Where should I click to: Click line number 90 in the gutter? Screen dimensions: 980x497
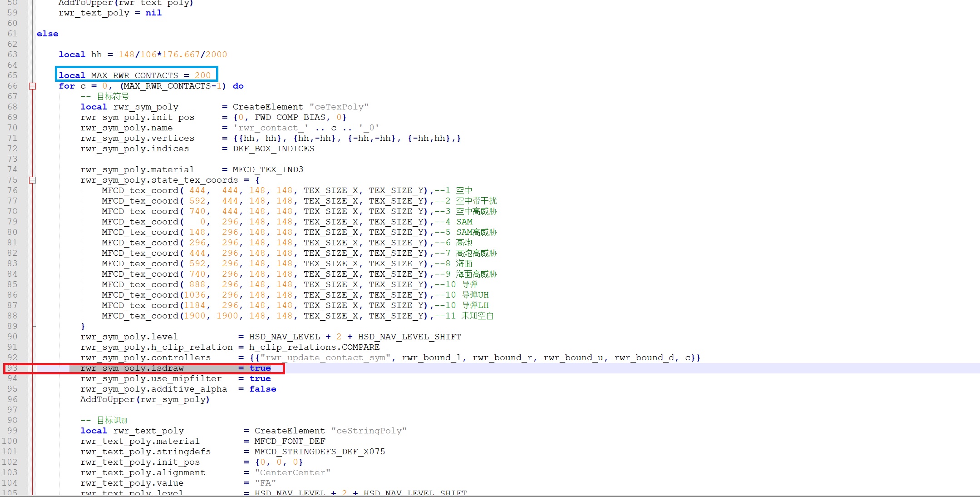pyautogui.click(x=12, y=337)
